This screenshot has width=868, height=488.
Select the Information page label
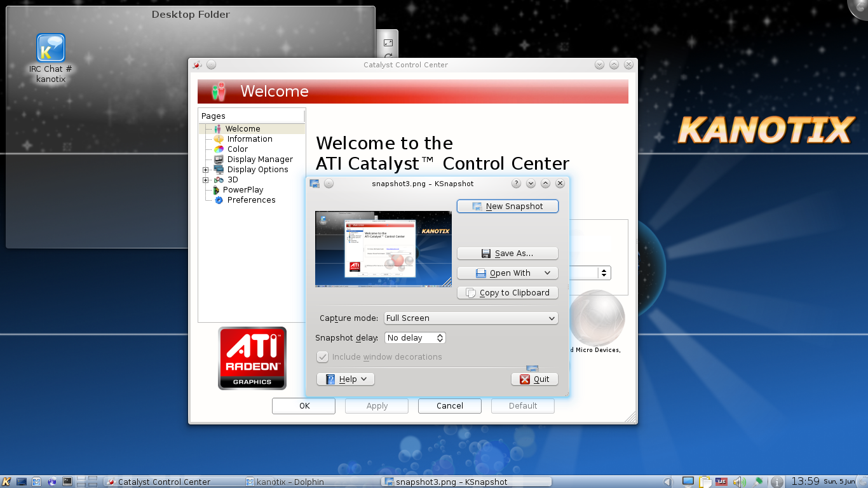[250, 139]
